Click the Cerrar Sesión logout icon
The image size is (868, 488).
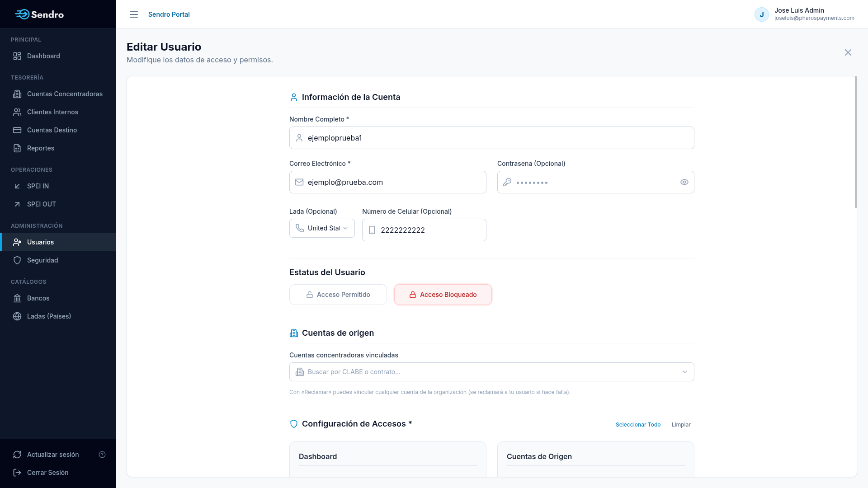pos(17,473)
